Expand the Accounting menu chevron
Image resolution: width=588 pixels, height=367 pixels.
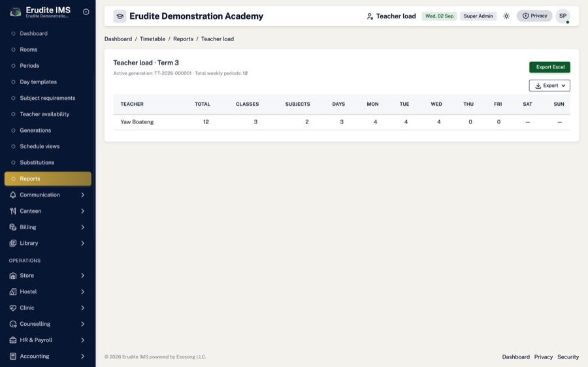tap(82, 356)
